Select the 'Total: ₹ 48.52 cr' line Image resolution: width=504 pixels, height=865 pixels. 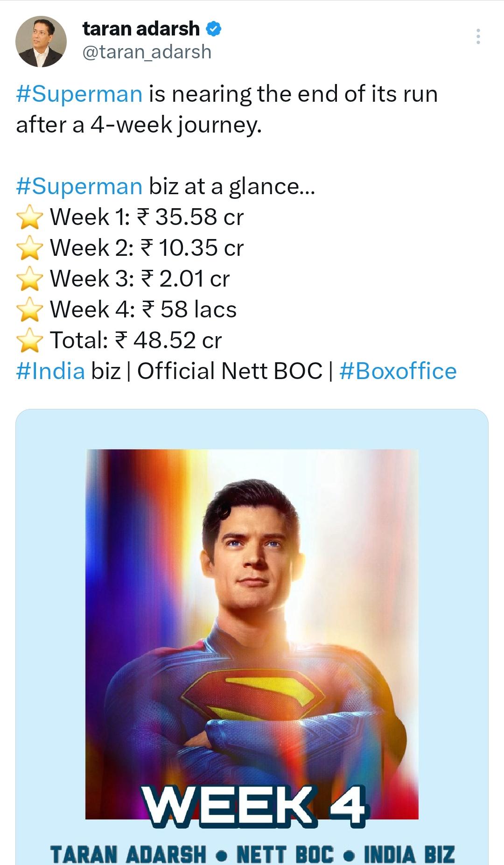[136, 340]
